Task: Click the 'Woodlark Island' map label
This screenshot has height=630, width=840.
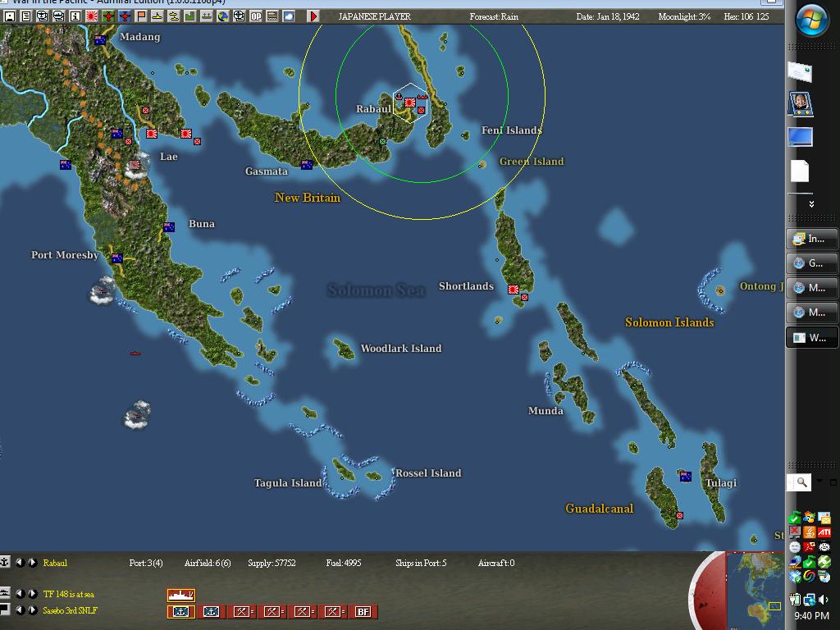Action: tap(400, 348)
